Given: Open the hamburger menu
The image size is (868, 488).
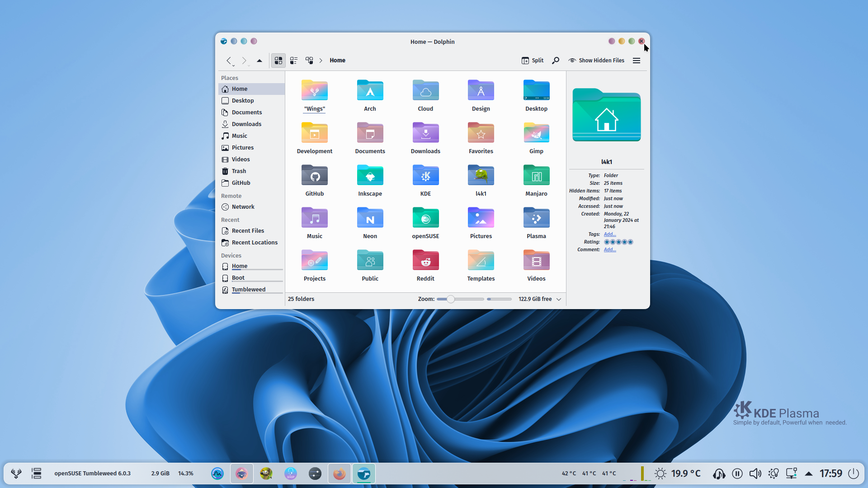Looking at the screenshot, I should tap(637, 60).
